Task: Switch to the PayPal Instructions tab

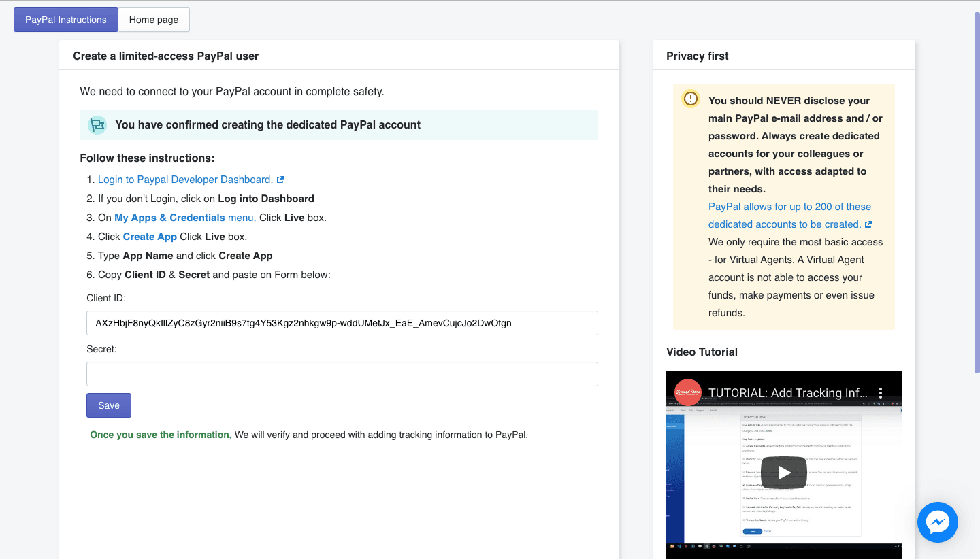Action: 66,20
